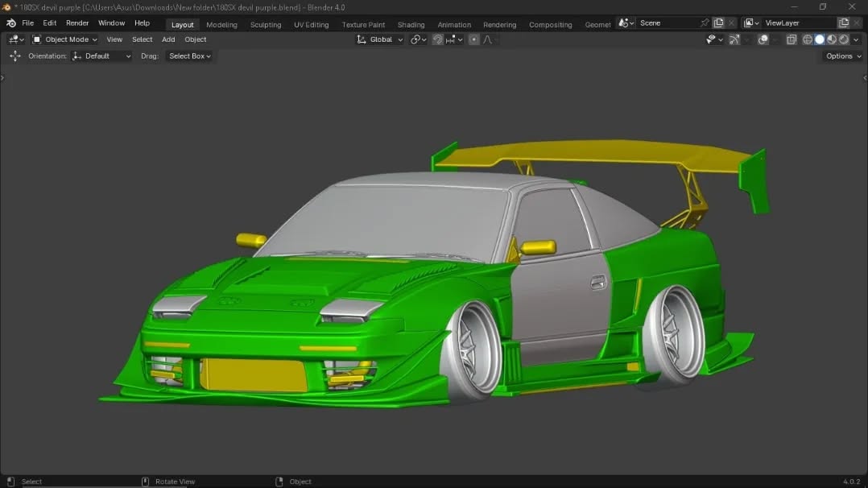Open the Options dropdown
The height and width of the screenshot is (488, 868).
pyautogui.click(x=843, y=56)
